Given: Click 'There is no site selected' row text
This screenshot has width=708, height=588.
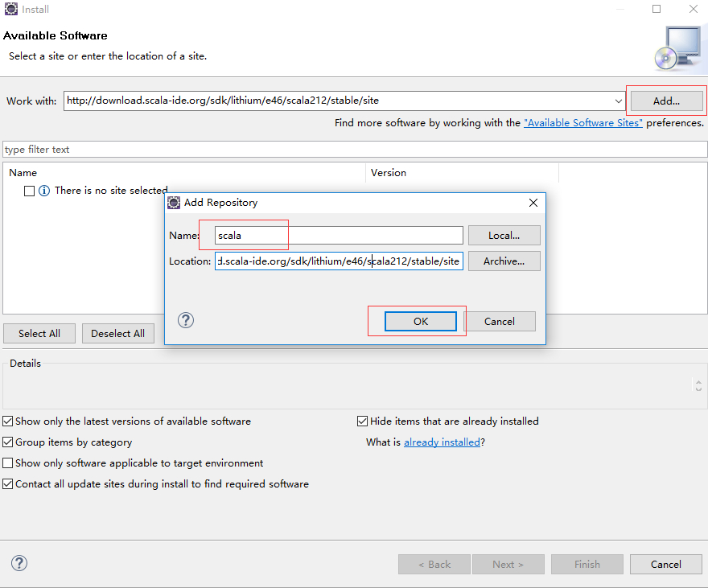Looking at the screenshot, I should coord(111,191).
